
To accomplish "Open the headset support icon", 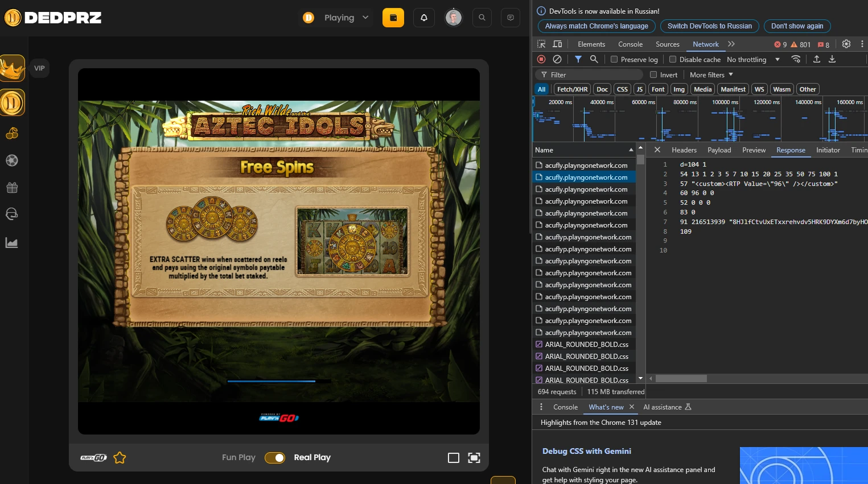I will (x=12, y=214).
